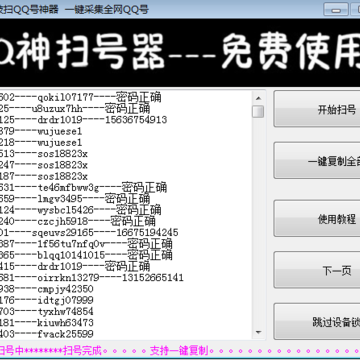Screen dimensions: 360x360
Task: Select the row with 15636754913
Action: 83,120
